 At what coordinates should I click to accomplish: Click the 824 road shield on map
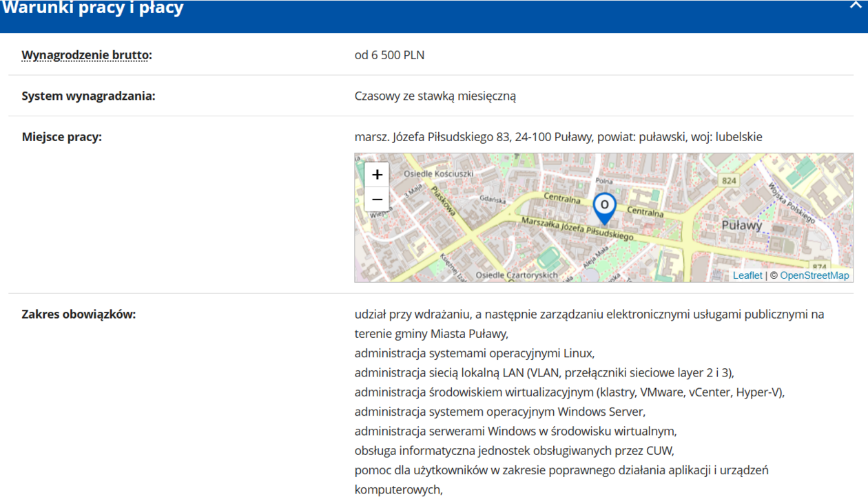pos(728,180)
